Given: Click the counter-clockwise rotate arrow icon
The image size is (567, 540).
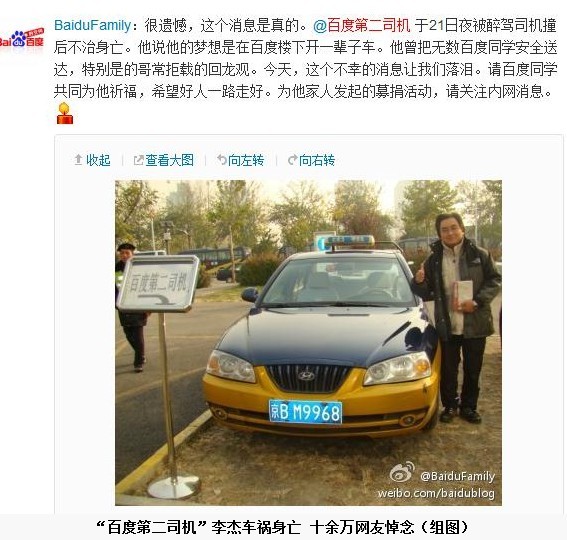Looking at the screenshot, I should [x=222, y=160].
